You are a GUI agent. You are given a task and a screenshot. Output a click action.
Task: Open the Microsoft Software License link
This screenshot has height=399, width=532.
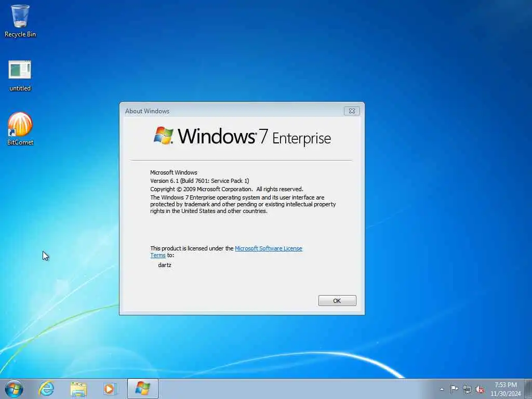point(269,248)
